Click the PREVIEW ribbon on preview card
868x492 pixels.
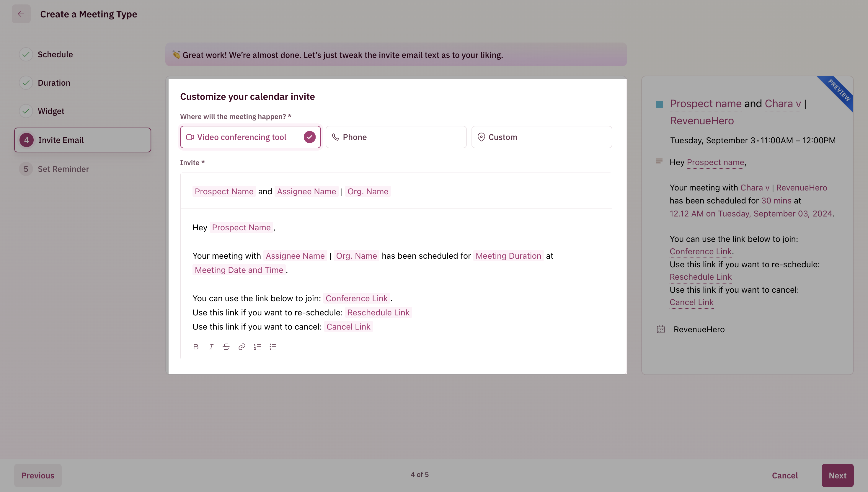point(838,90)
